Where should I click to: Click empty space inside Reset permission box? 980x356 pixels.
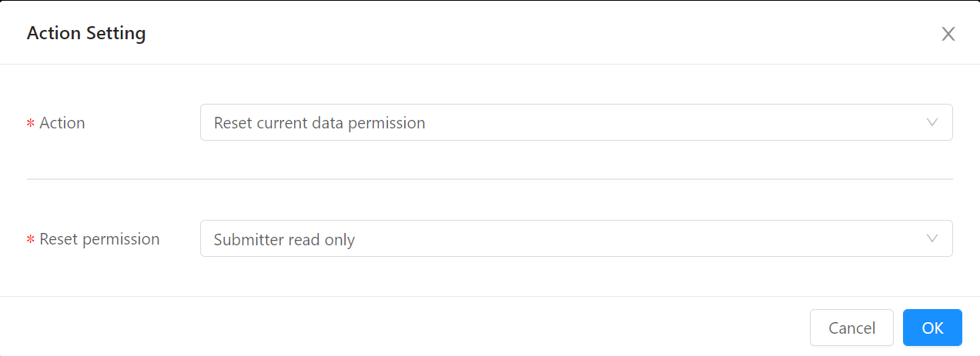pos(639,239)
